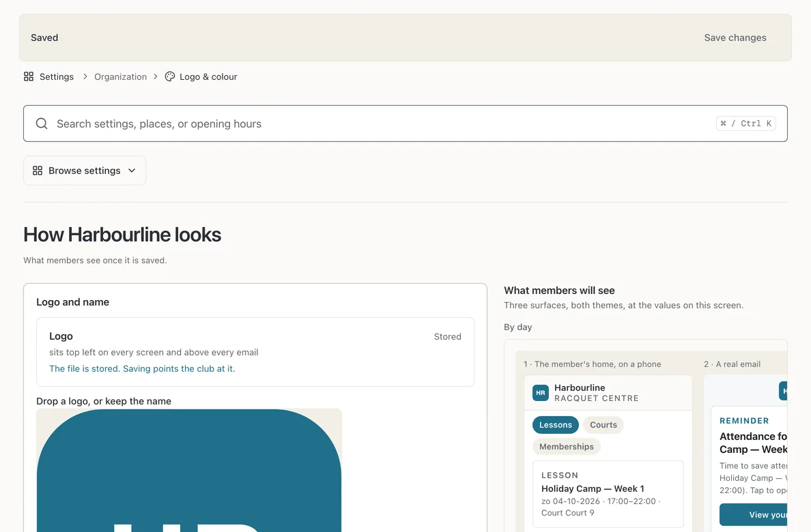Click the Logo & colour breadcrumb label
The image size is (811, 532).
[208, 76]
